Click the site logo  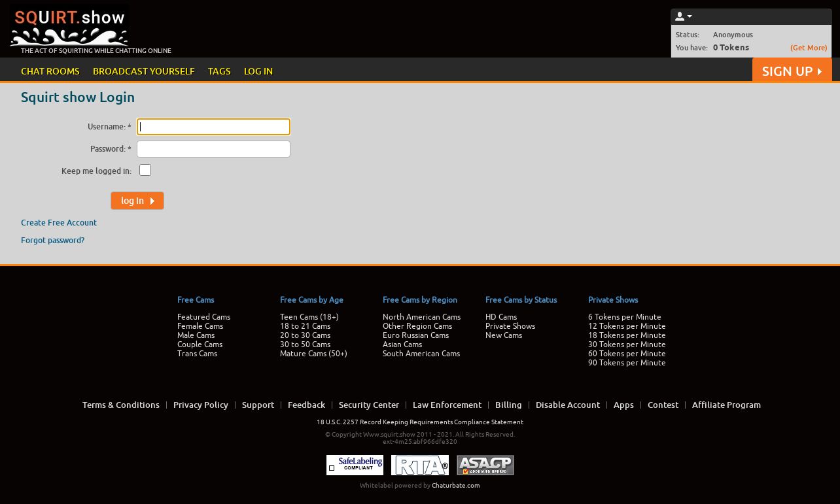(x=69, y=27)
